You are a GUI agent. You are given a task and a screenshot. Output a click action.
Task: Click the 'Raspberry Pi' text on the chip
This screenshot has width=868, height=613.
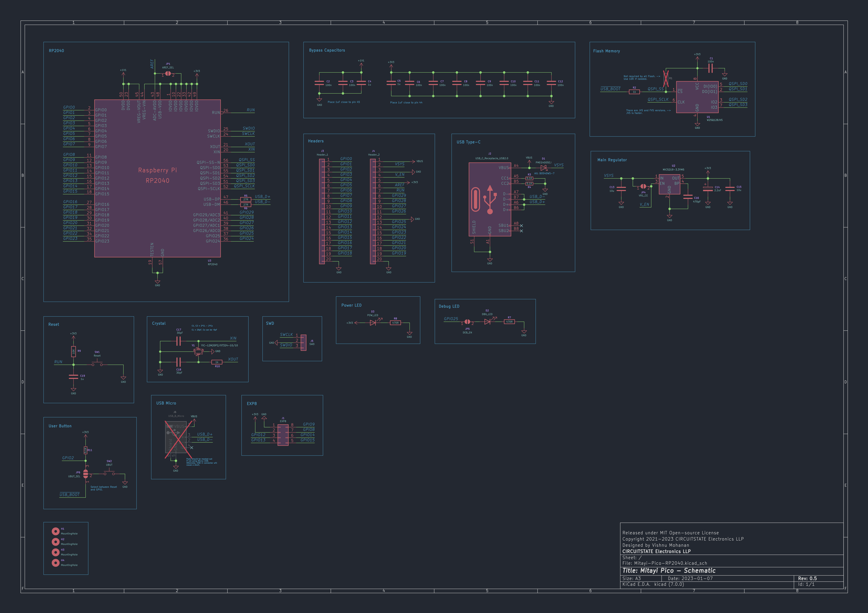[157, 170]
